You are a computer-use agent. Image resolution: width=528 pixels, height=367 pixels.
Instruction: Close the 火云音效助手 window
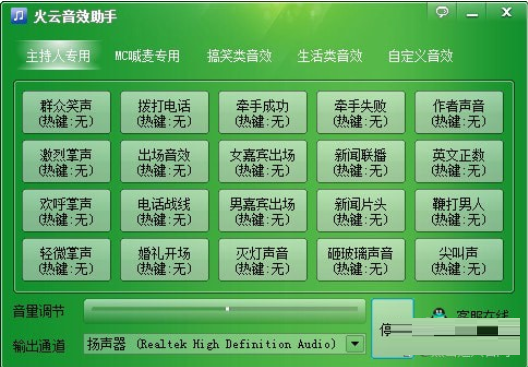tap(506, 12)
